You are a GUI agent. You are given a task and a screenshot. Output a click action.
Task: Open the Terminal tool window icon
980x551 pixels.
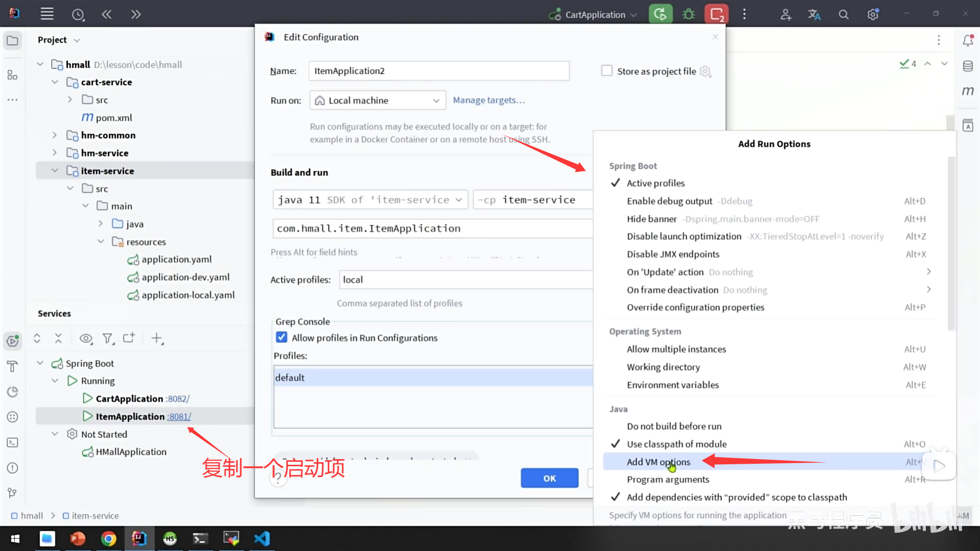tap(12, 442)
